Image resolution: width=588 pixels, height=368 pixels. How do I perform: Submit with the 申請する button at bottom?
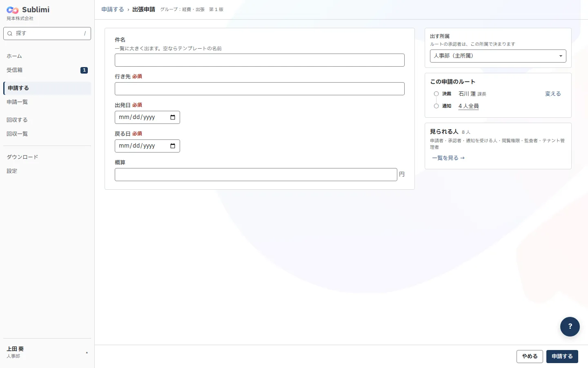(x=562, y=357)
